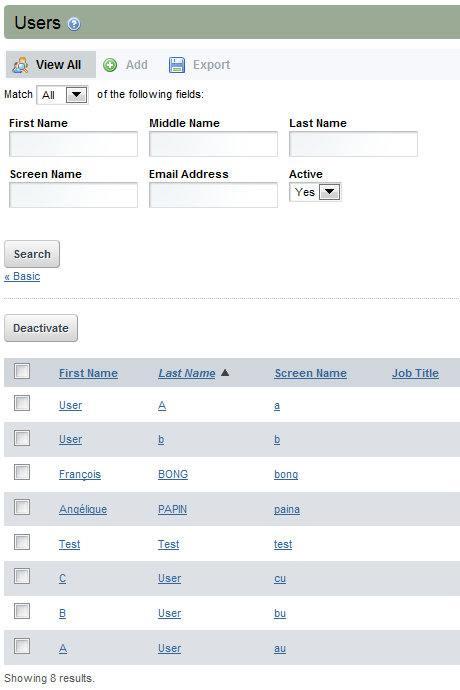The image size is (460, 690).
Task: Tick the select-all checkbox in table header
Action: tap(22, 371)
